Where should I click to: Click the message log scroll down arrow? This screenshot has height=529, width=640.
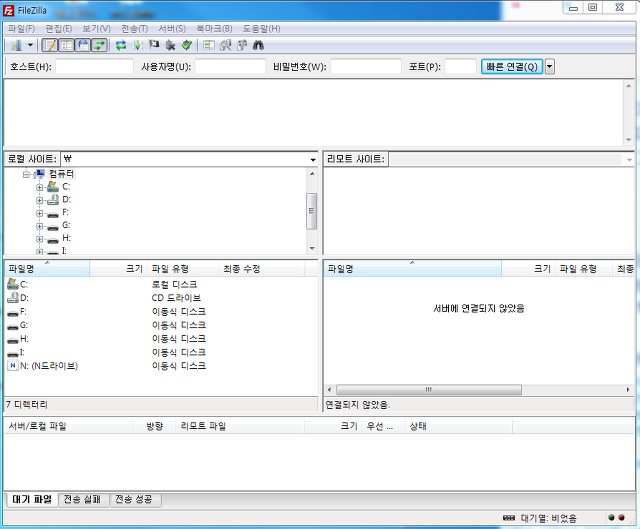629,140
